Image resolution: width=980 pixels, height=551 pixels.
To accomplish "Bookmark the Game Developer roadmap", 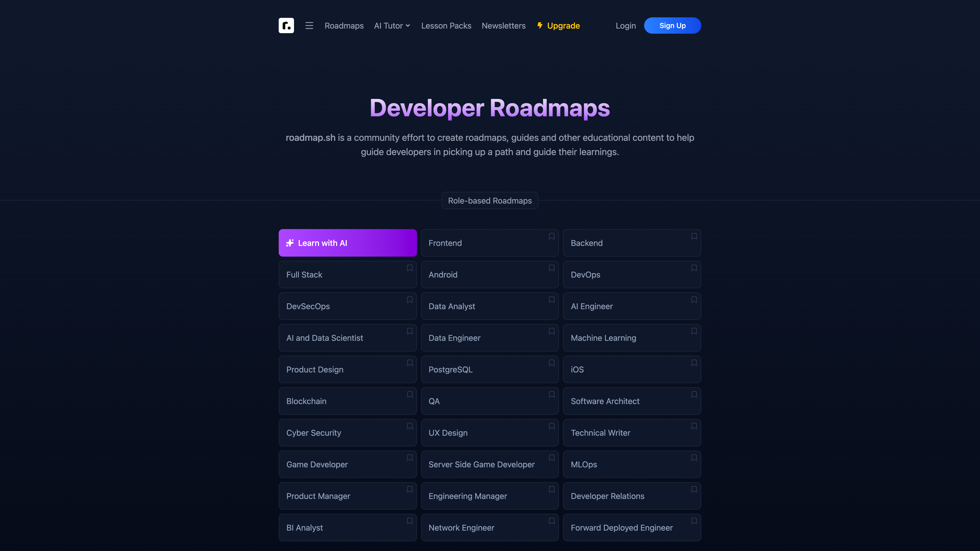I will (410, 457).
